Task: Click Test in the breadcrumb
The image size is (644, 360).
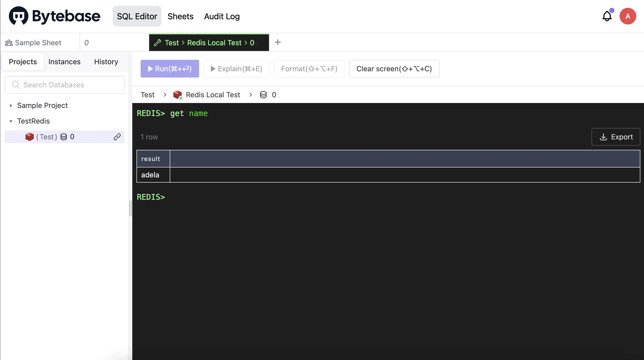Action: (148, 95)
